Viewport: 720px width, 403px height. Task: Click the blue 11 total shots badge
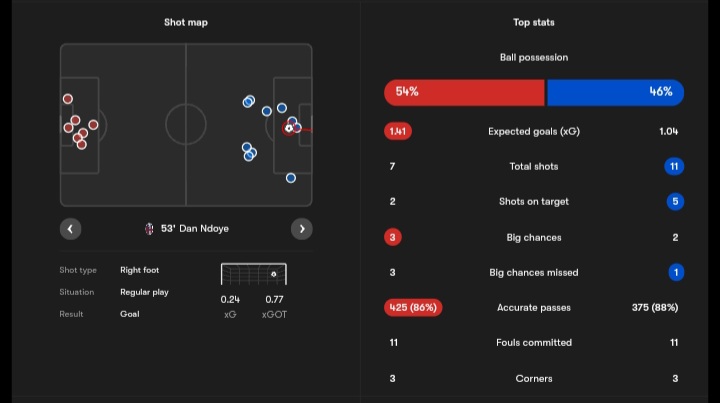(674, 166)
